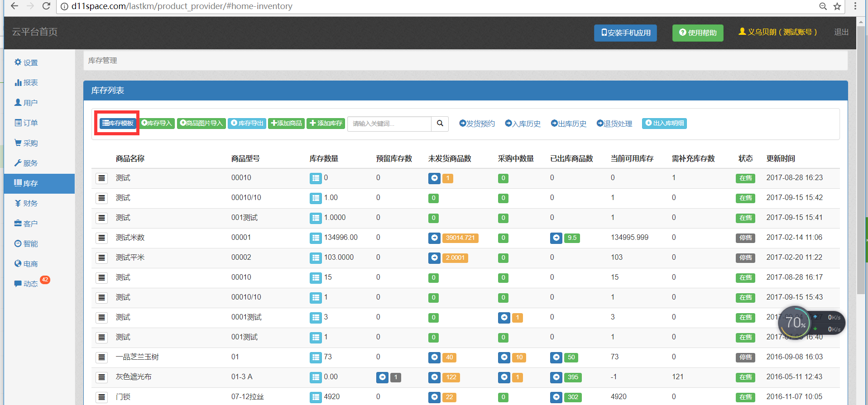Reload the page with refresh icon
The width and height of the screenshot is (868, 405).
[x=46, y=6]
